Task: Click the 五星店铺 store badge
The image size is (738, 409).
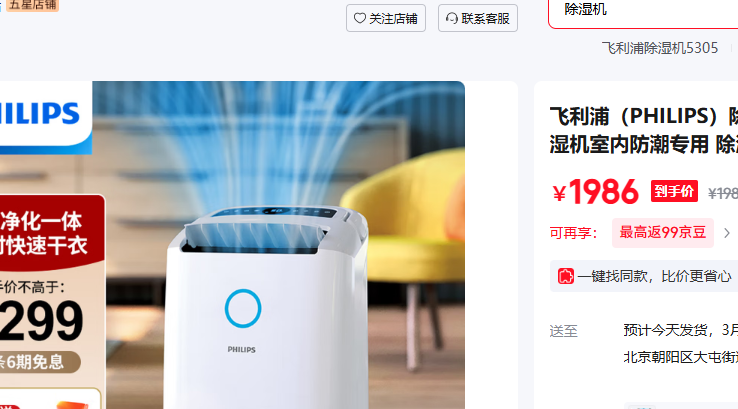Action: coord(33,5)
